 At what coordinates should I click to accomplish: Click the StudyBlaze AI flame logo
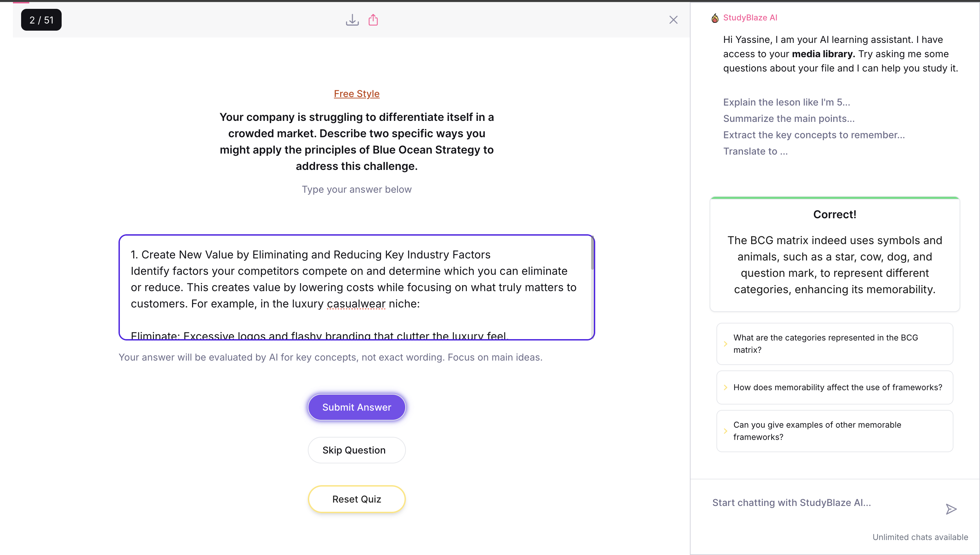point(715,18)
